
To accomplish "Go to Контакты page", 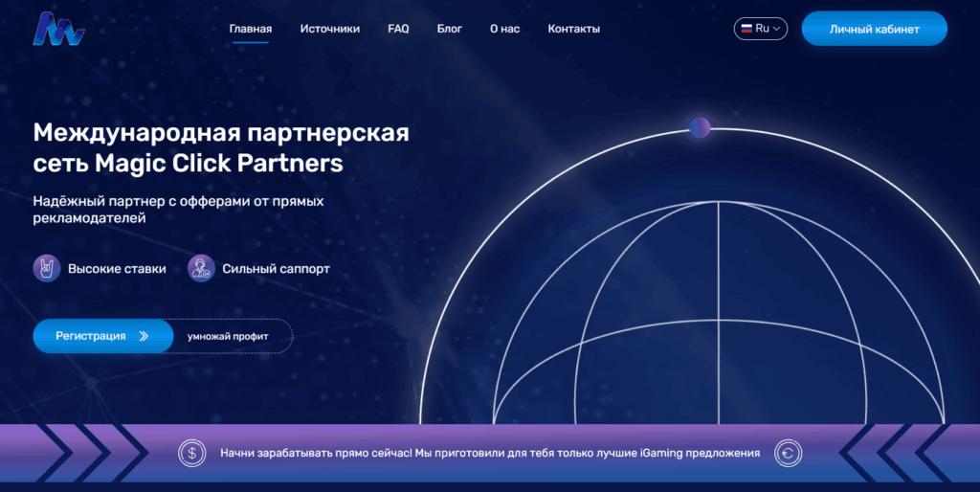I will coord(574,29).
